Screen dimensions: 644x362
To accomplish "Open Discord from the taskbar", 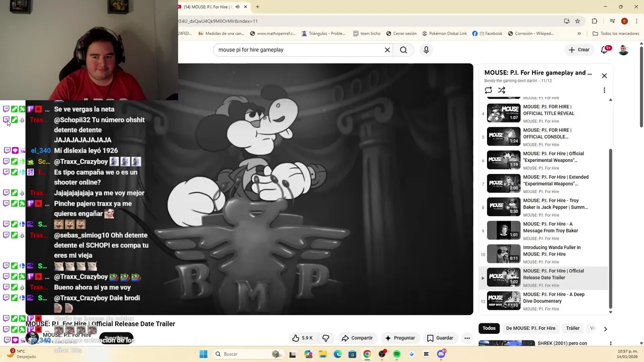I will pos(441,354).
